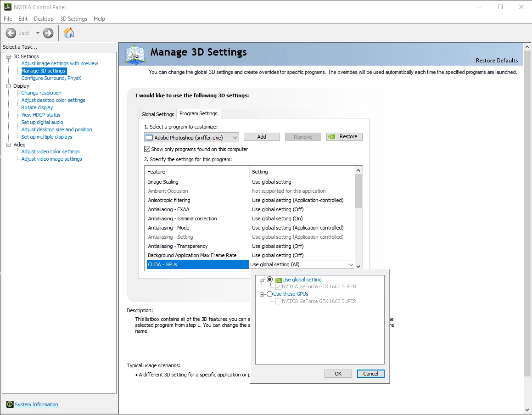Click the Forward arrow icon
This screenshot has height=415, width=532.
coord(48,33)
